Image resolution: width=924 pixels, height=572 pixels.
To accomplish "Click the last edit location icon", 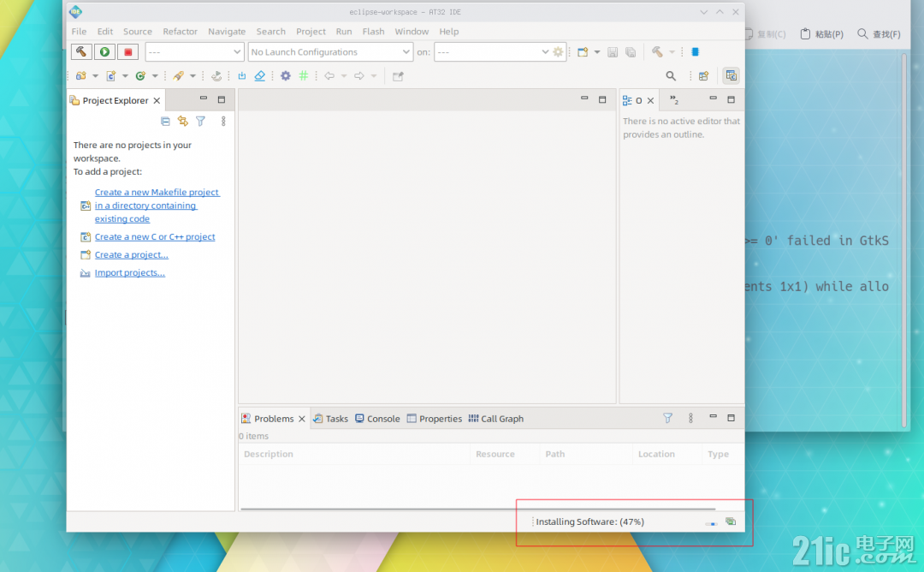I will click(x=398, y=75).
